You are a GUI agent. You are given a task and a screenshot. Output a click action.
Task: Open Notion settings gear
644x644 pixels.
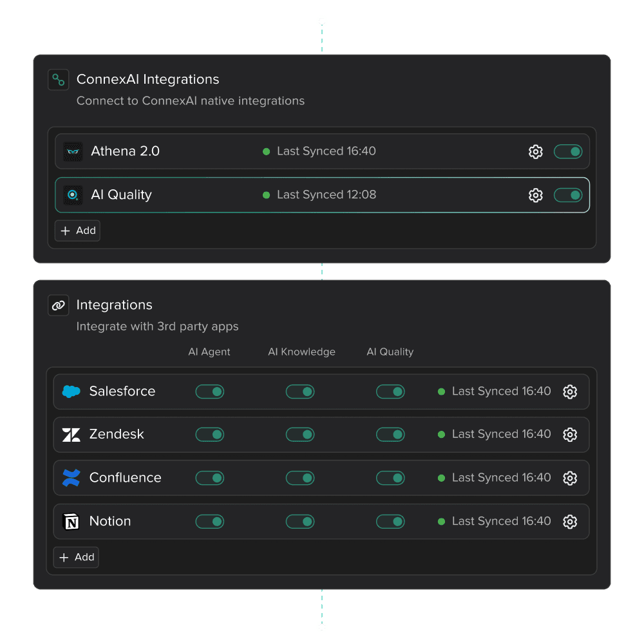point(570,521)
